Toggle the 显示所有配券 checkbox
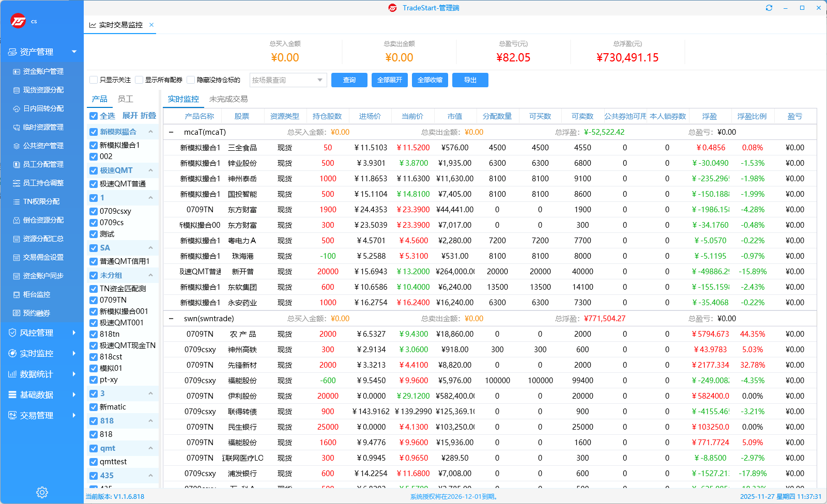This screenshot has height=504, width=827. point(139,80)
